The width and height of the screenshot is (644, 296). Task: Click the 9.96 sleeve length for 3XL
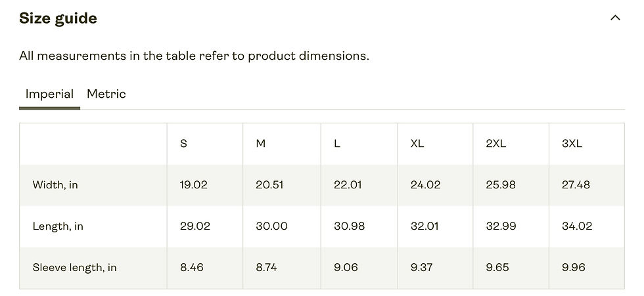pos(574,268)
